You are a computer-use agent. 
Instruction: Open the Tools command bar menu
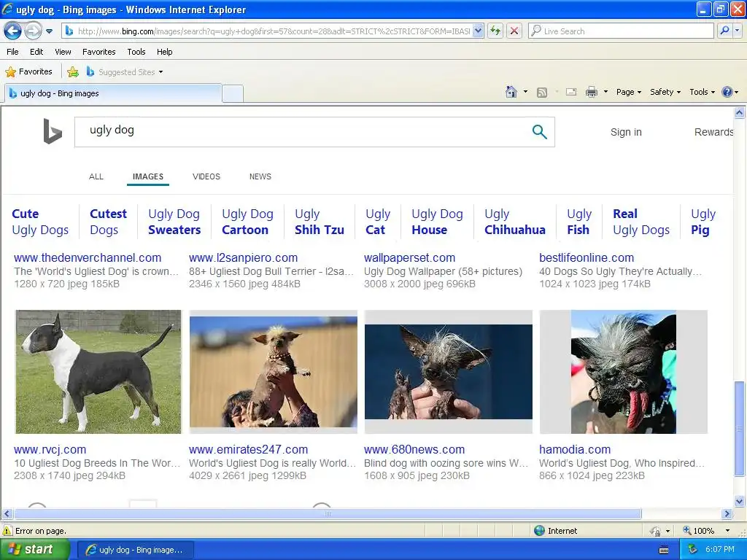tap(702, 92)
